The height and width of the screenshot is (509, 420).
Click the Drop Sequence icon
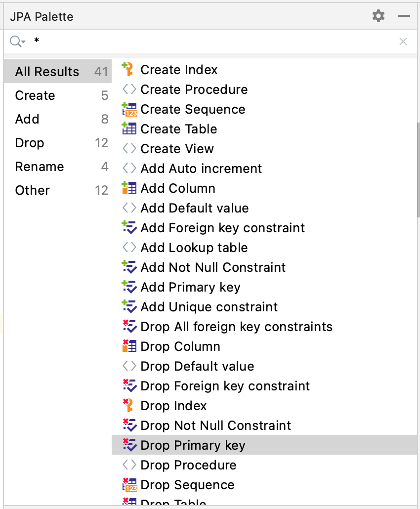[x=129, y=485]
